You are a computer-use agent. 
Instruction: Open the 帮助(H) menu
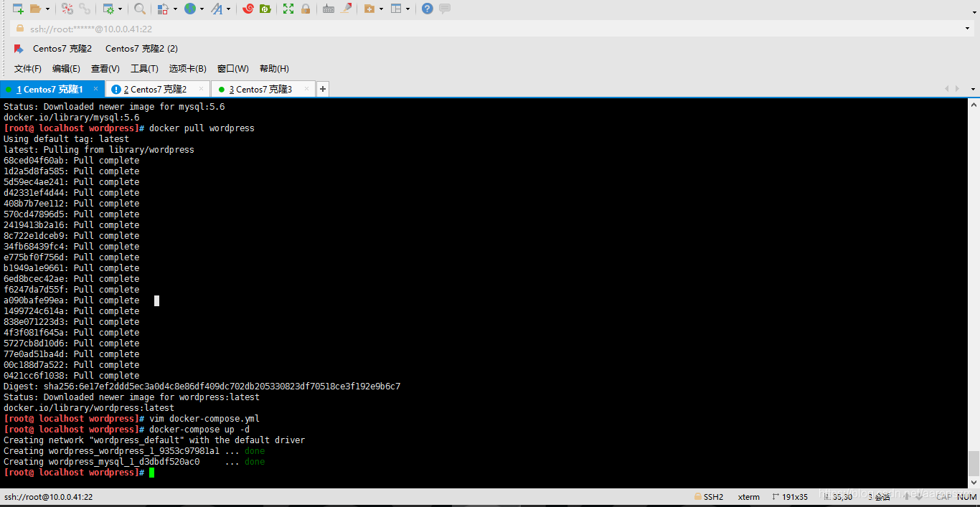coord(274,69)
